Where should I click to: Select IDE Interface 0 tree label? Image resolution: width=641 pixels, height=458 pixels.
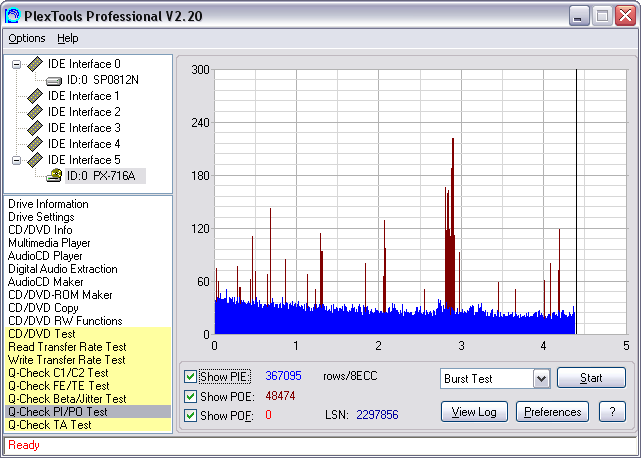click(84, 64)
